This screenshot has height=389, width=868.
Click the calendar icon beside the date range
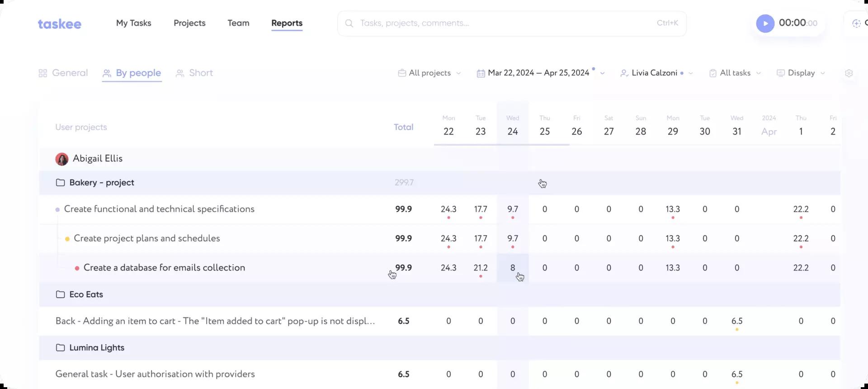pyautogui.click(x=481, y=73)
